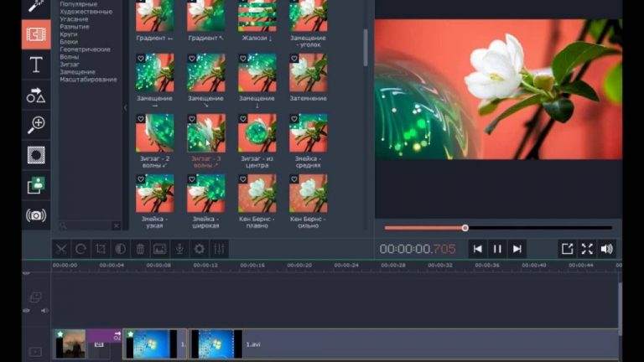The height and width of the screenshot is (362, 644).
Task: Select the Круги category
Action: [x=69, y=34]
